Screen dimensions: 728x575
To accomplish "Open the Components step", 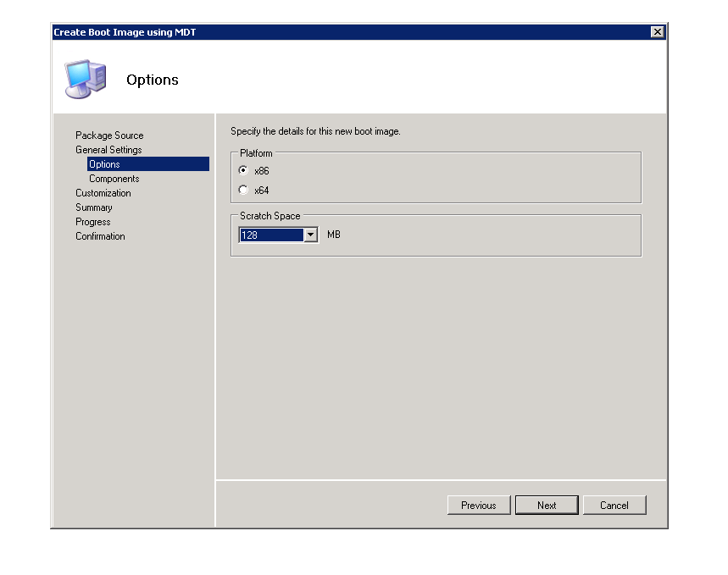I will click(114, 179).
